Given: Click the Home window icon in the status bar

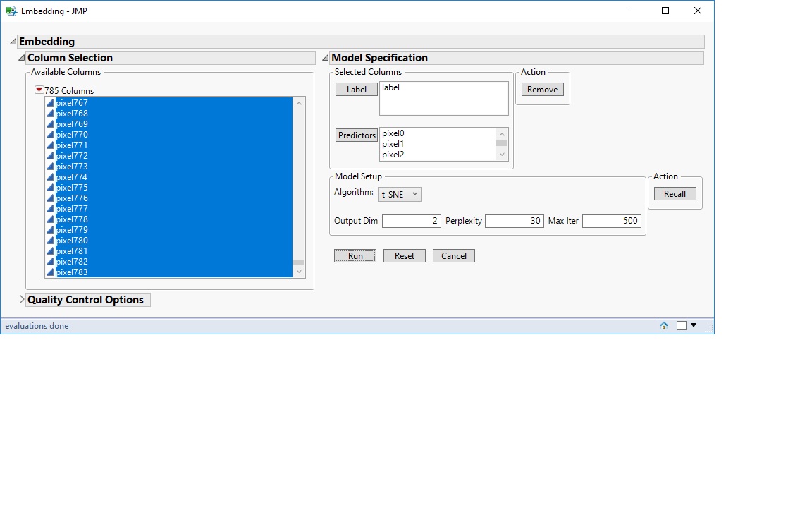Looking at the screenshot, I should pyautogui.click(x=663, y=325).
